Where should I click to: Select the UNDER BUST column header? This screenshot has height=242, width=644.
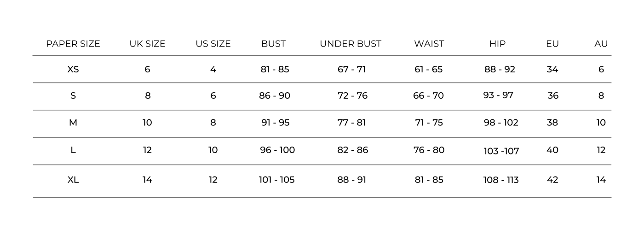(x=351, y=44)
